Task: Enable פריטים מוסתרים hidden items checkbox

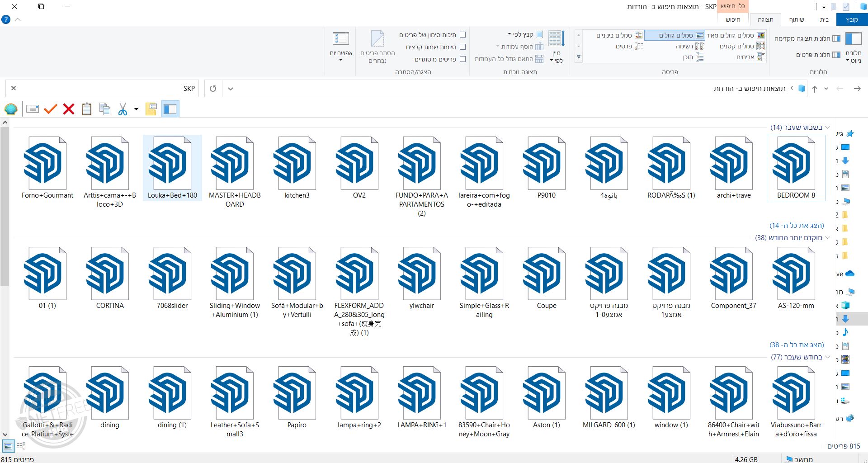Action: click(x=462, y=59)
